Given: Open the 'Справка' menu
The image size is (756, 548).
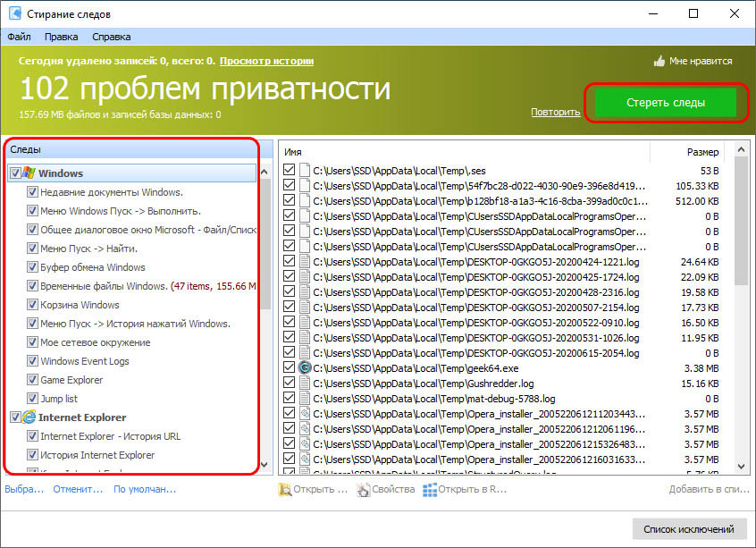Looking at the screenshot, I should tap(111, 37).
